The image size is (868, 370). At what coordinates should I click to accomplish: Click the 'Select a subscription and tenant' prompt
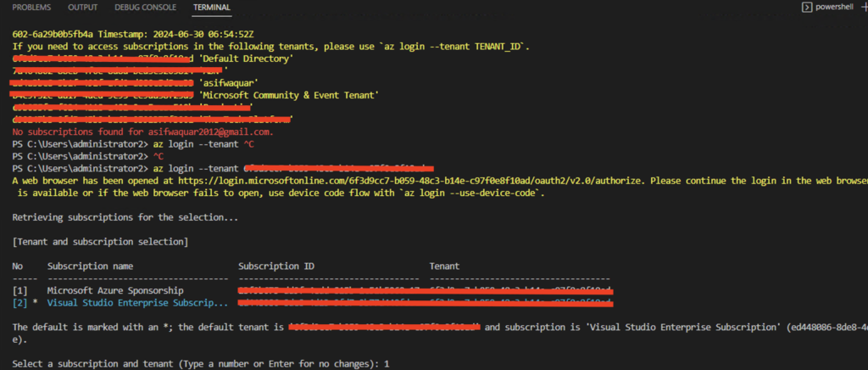201,364
